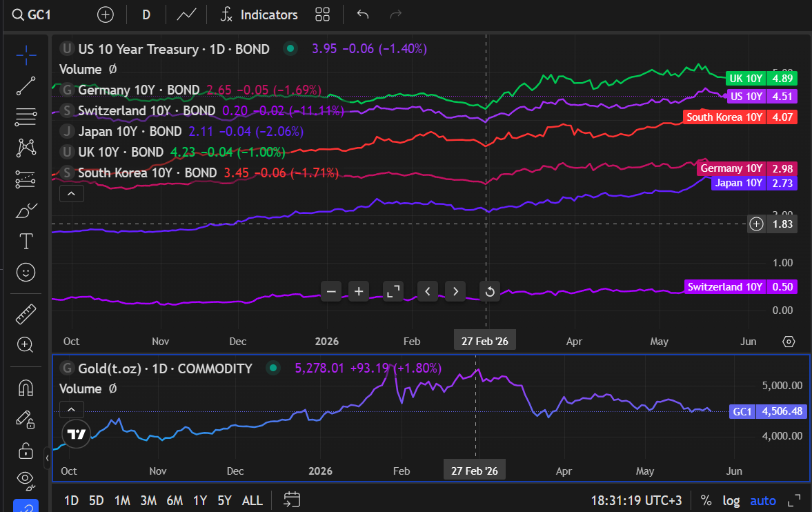Screen dimensions: 812x512
Task: Collapse the Gold chart legend with chevron
Action: point(72,410)
